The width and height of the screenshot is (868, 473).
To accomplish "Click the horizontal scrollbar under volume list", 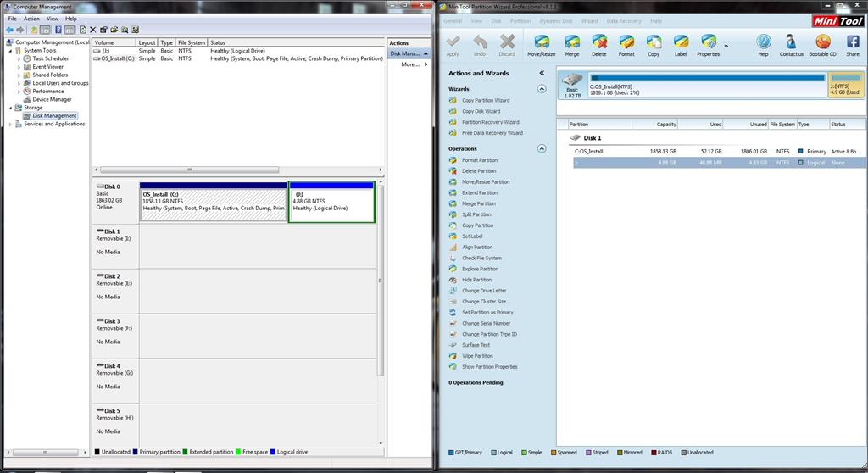I will pyautogui.click(x=189, y=170).
